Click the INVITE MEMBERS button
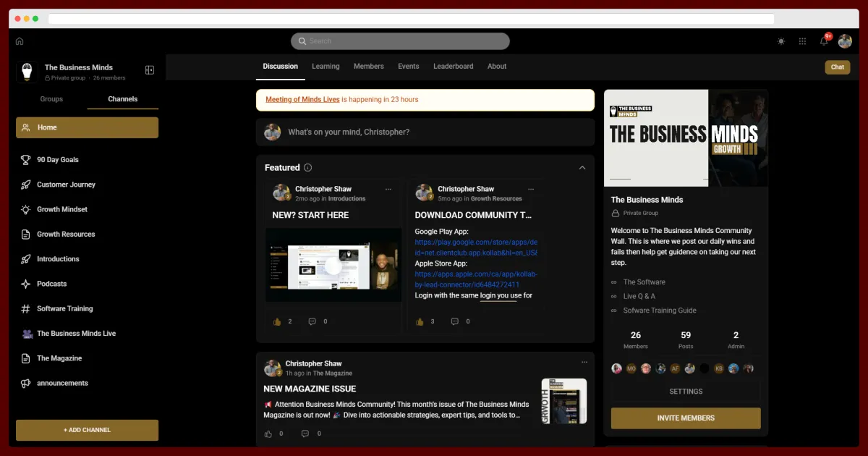The width and height of the screenshot is (868, 456). click(x=686, y=418)
